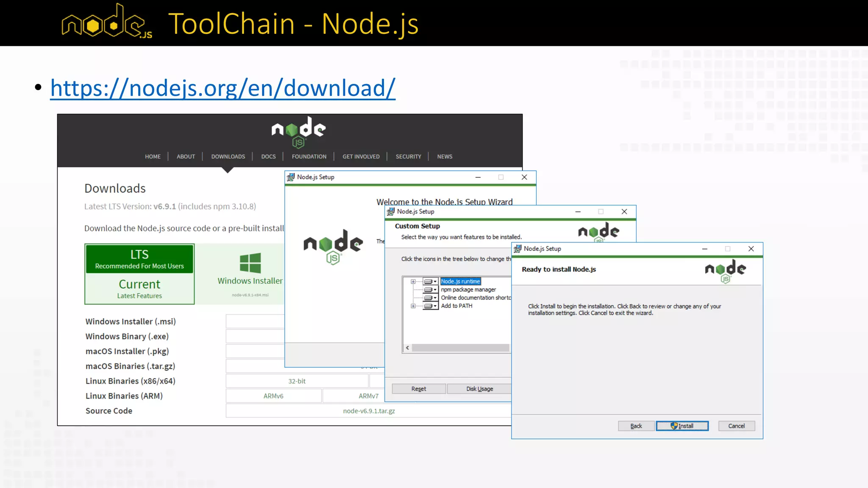Click the installer icon in the Custom Setup title bar
The image size is (868, 488).
[391, 211]
